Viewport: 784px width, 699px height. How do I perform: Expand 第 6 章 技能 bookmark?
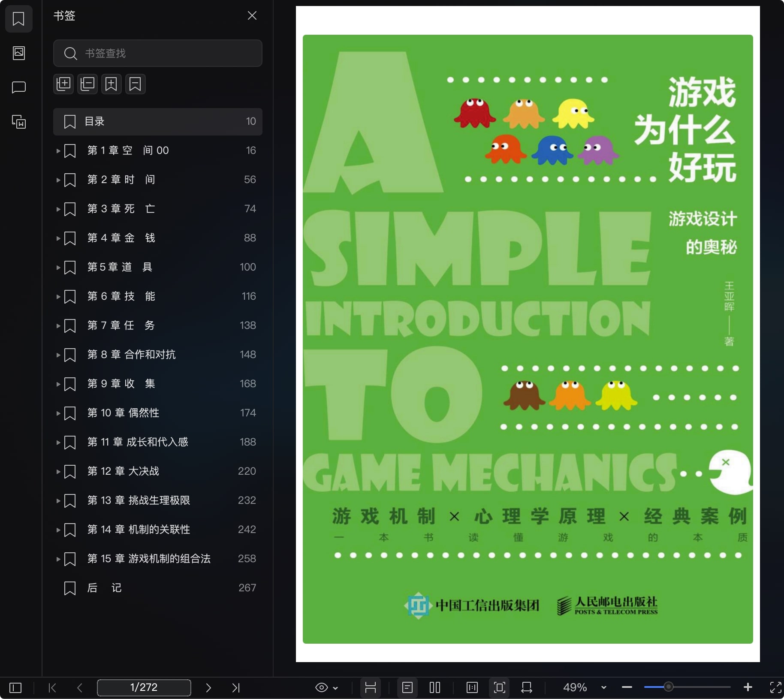[58, 297]
